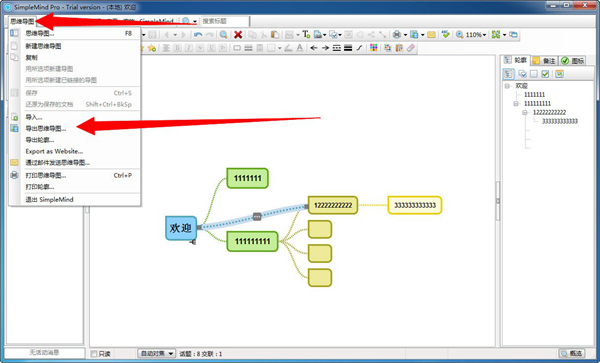Screen dimensions: 600x363
Task: Click the overlapping checkboxes icon in outline toolbar
Action: click(522, 74)
